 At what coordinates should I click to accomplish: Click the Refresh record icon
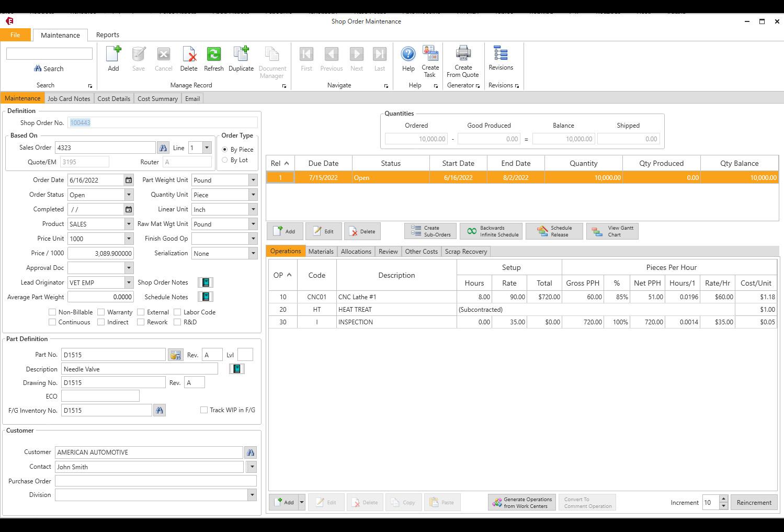[x=213, y=58]
